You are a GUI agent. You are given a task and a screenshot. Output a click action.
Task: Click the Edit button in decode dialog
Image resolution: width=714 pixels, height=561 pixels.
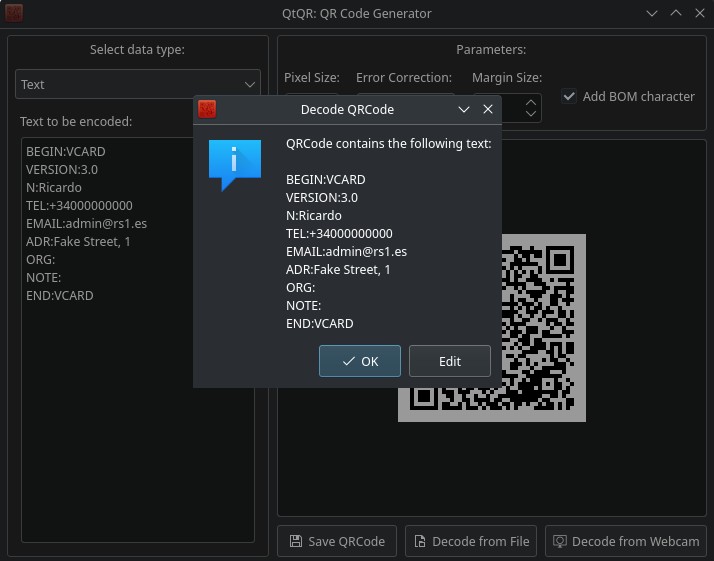coord(449,361)
